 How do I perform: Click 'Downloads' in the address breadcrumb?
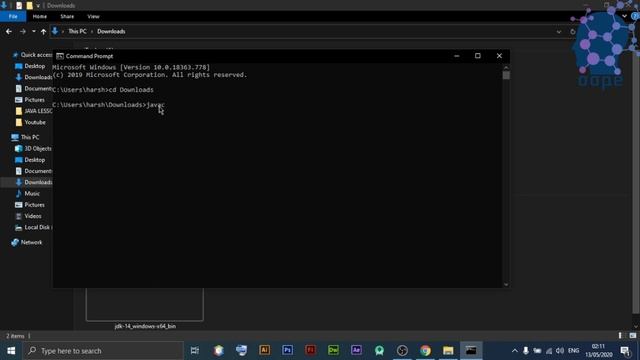(x=111, y=31)
